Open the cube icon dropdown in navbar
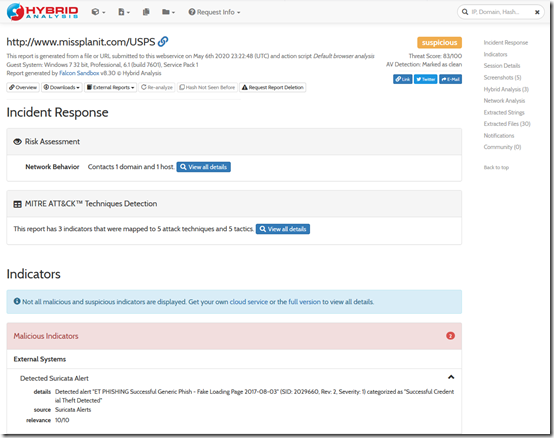 (98, 12)
